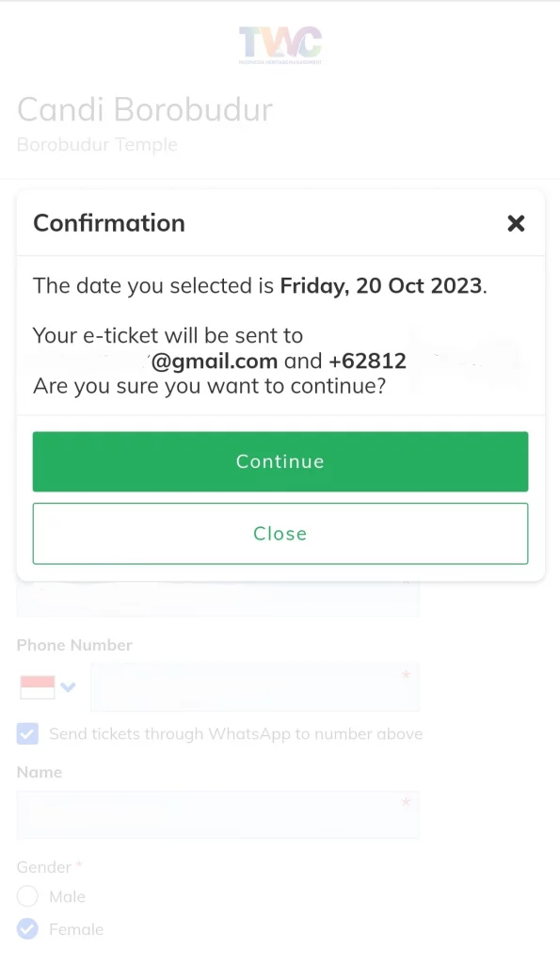Click the outlined Close button
Viewport: 560px width, 964px height.
(x=280, y=533)
